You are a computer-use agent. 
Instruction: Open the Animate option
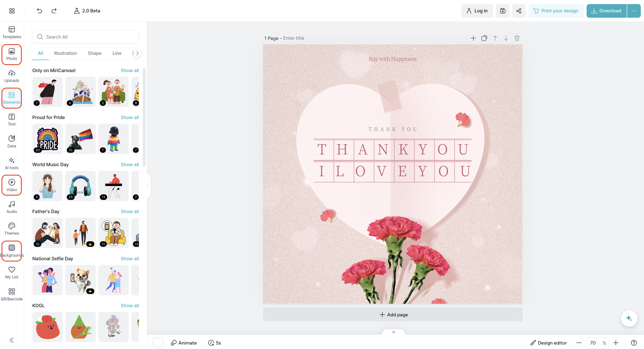pyautogui.click(x=184, y=343)
